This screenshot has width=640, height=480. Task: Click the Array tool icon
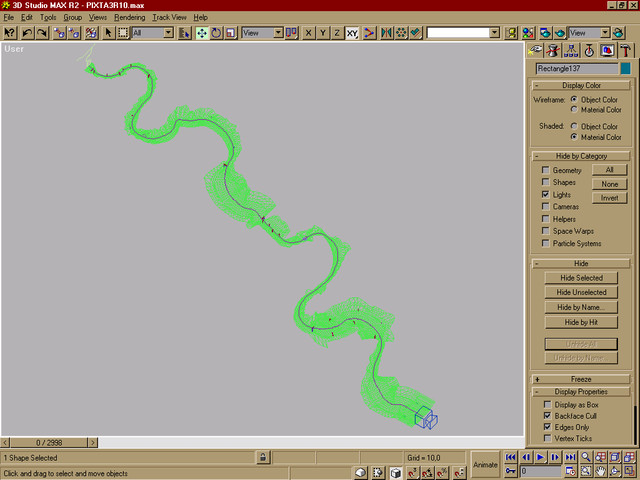pos(401,33)
